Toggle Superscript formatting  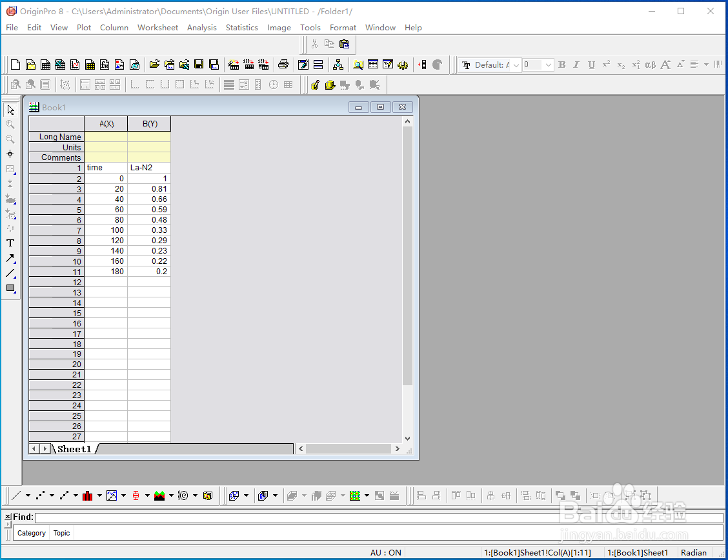(606, 65)
